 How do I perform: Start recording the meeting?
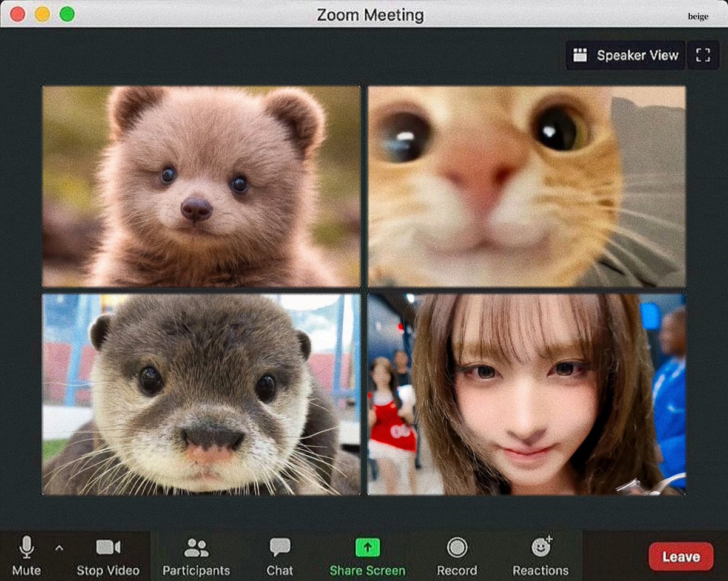457,556
